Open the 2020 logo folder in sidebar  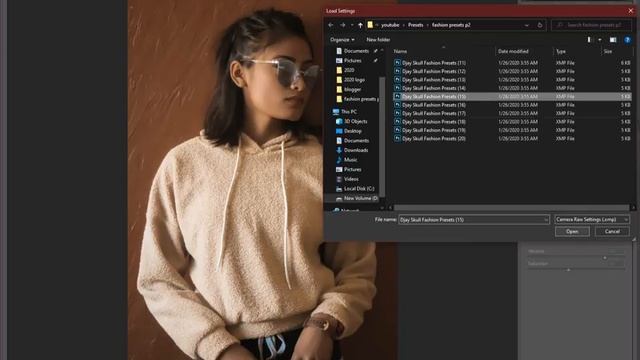coord(354,80)
